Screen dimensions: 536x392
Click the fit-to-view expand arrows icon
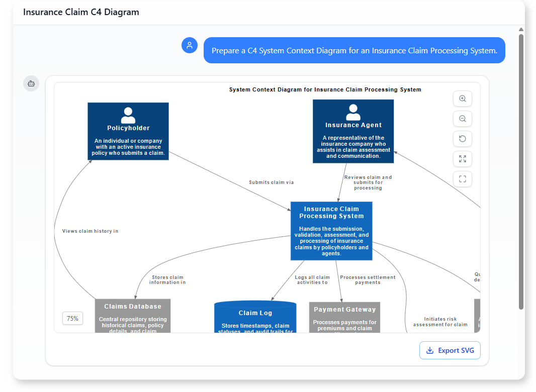462,159
